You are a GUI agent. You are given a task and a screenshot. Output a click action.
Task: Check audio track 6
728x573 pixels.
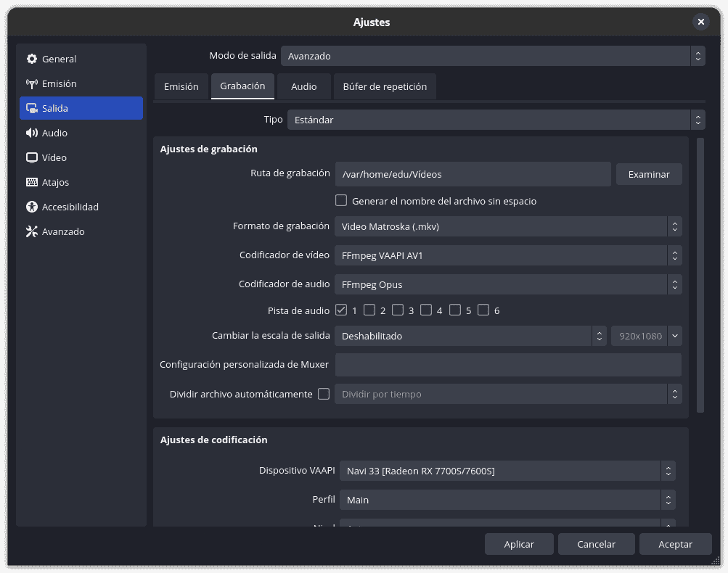(x=483, y=310)
